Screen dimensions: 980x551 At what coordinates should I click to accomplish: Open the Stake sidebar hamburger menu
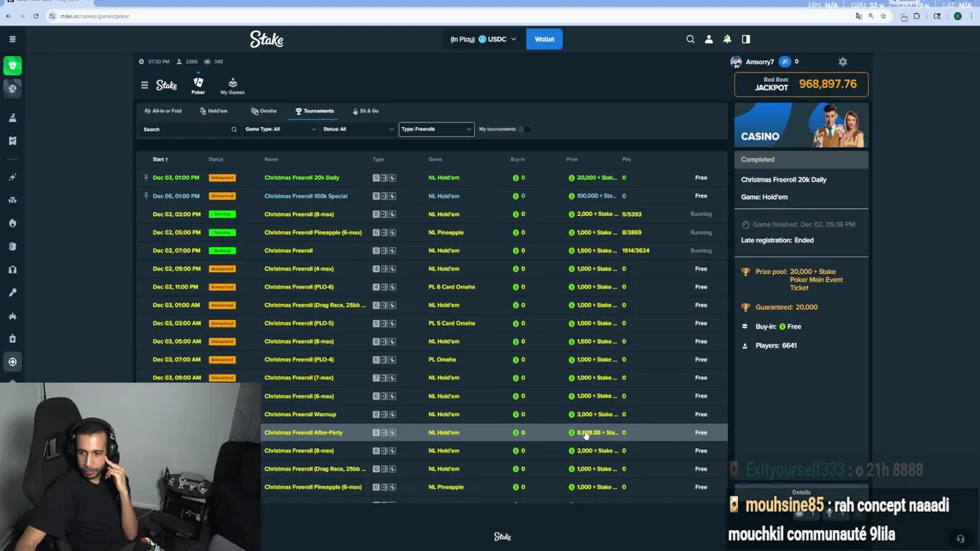coord(12,39)
